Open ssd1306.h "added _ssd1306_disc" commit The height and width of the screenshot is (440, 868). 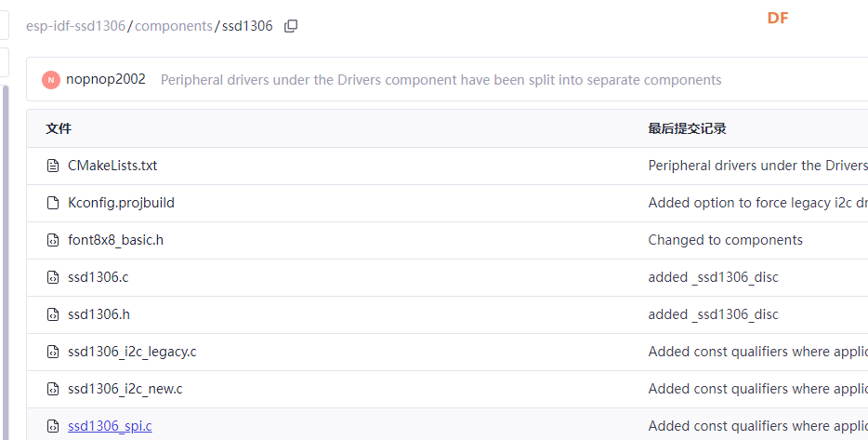pos(713,314)
